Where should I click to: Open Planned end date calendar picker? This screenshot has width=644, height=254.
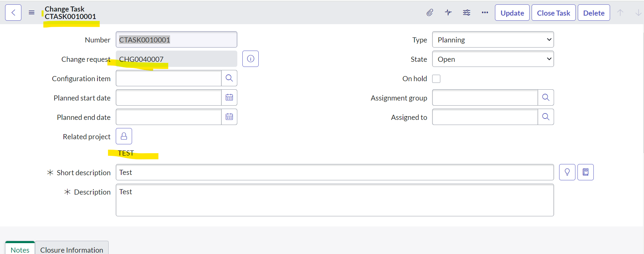tap(229, 117)
